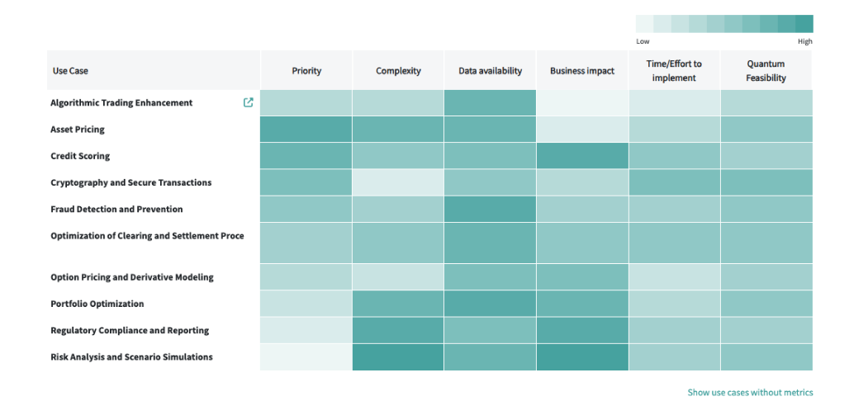Click Fraud Detection Data availability cell
The height and width of the screenshot is (401, 868).
[x=491, y=209]
